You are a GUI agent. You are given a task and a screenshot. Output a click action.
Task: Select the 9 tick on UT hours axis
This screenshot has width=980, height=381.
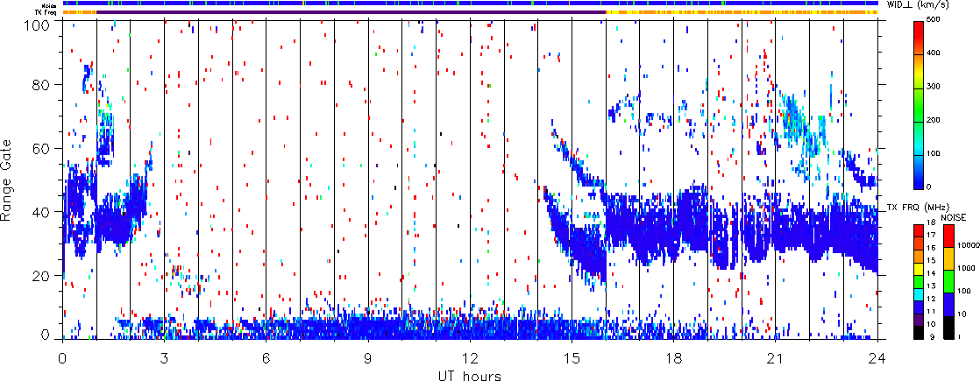pos(368,358)
